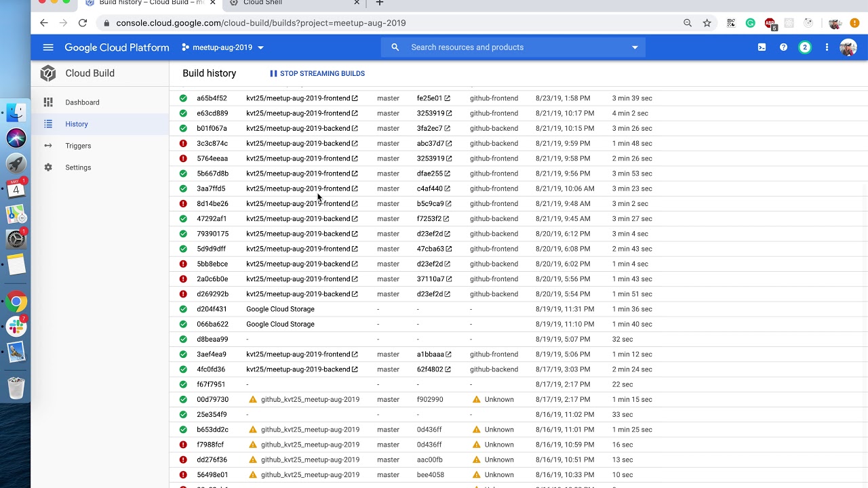Viewport: 868px width, 488px height.
Task: Click the Settings gear in sidebar
Action: point(48,167)
